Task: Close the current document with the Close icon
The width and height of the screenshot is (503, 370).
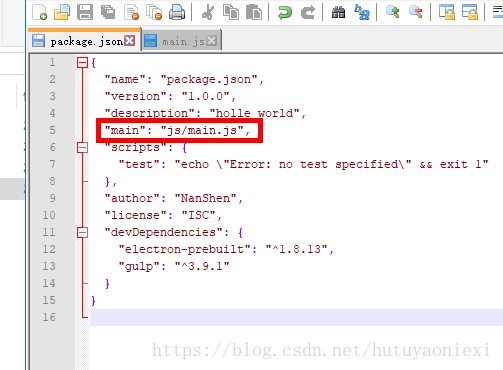Action: point(131,12)
